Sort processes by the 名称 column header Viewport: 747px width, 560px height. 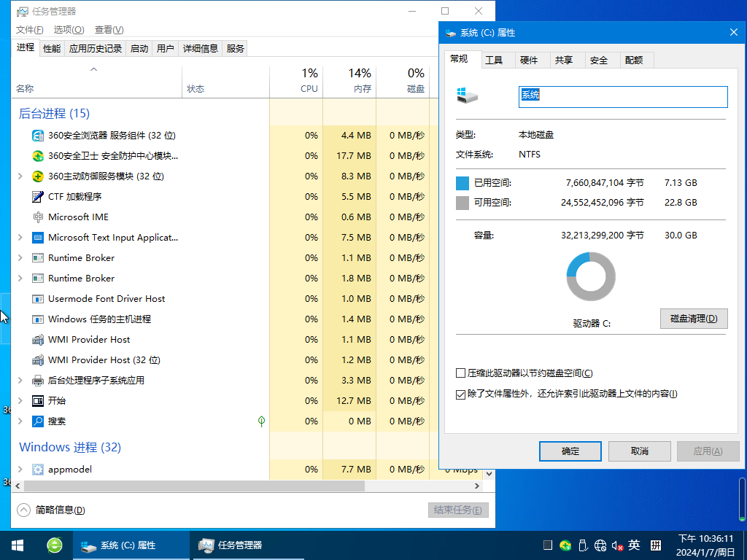[x=97, y=82]
